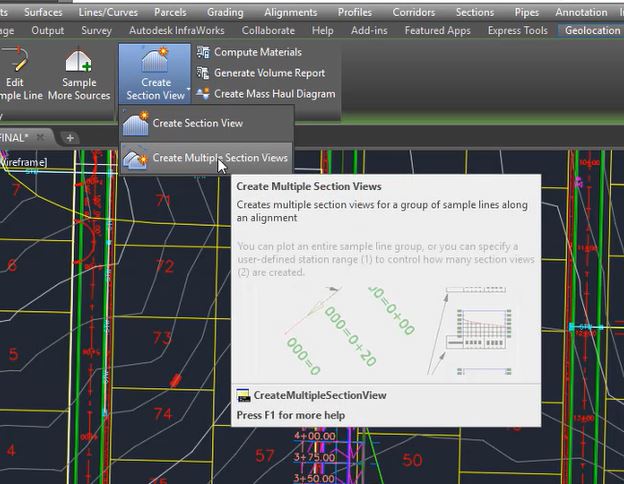Click the Edit Sample Line pencil icon
Image resolution: width=624 pixels, height=484 pixels.
point(16,60)
